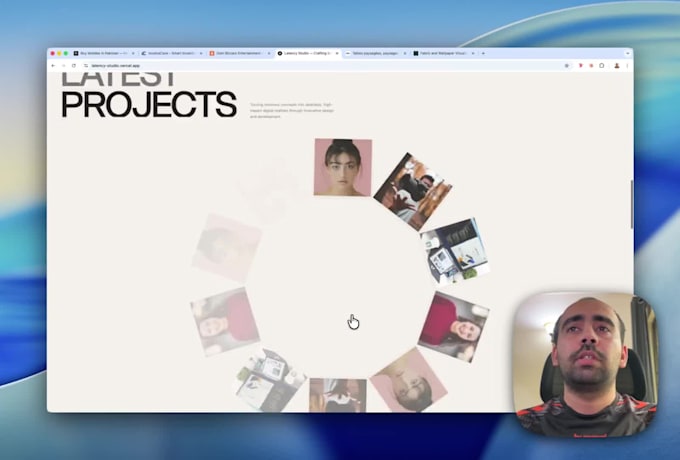The image size is (680, 460).
Task: Open the vivid woman in red sweater image
Action: tap(454, 327)
